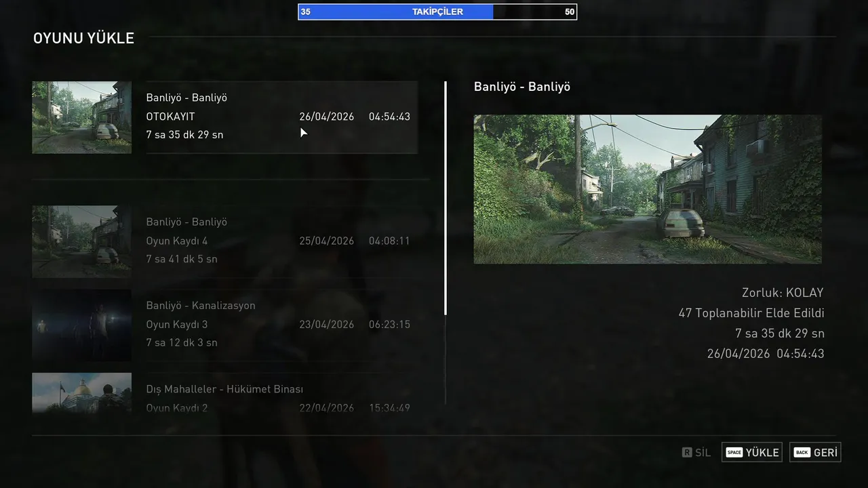
Task: Click the 'Banliyö - Banliyö' preview title
Action: (522, 87)
